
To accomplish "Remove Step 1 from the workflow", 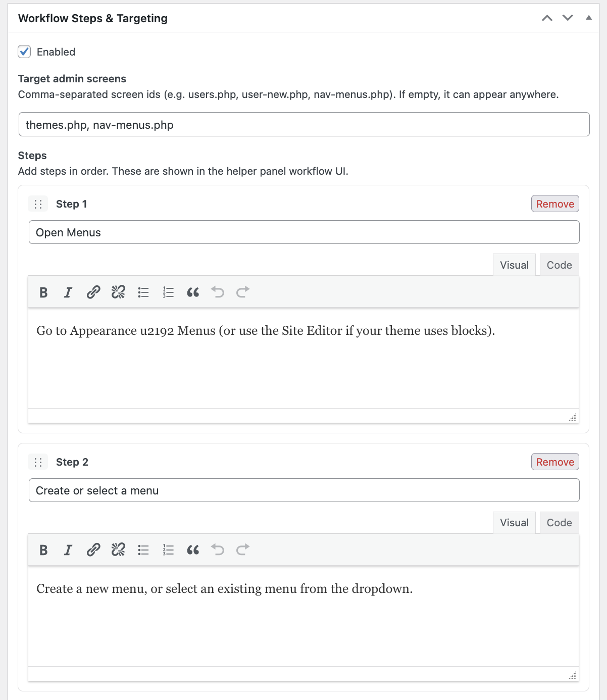I will [x=554, y=204].
